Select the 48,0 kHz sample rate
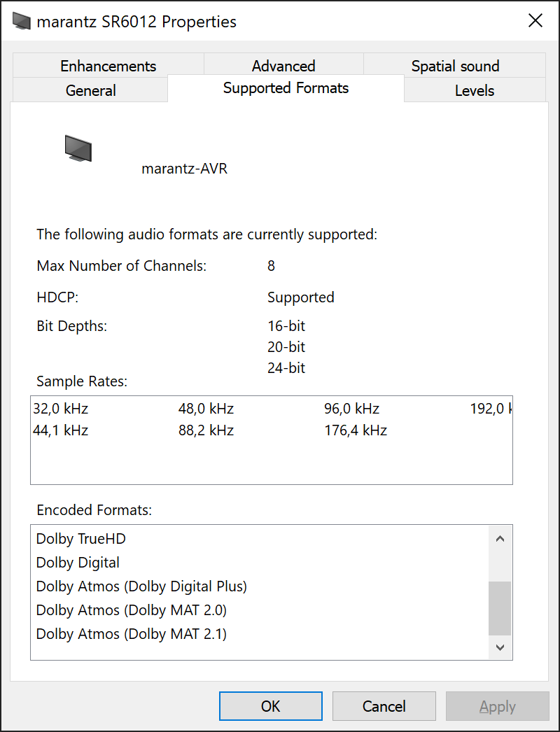The height and width of the screenshot is (732, 560). tap(206, 409)
